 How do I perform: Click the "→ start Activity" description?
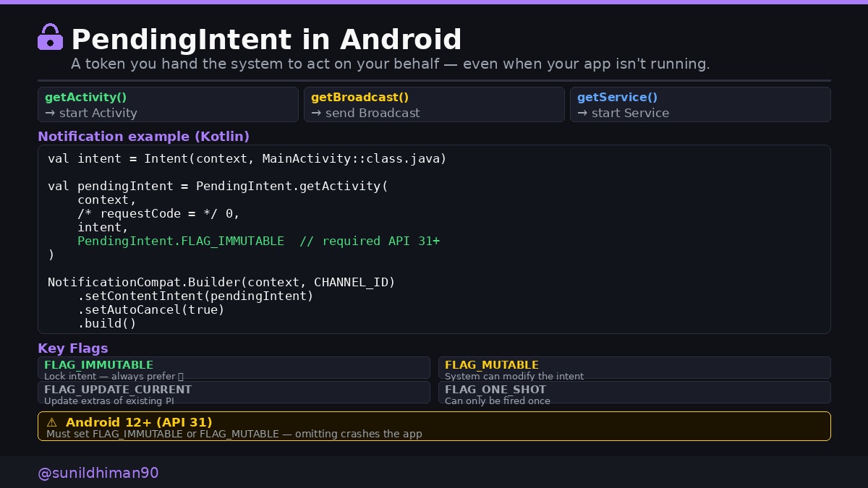[91, 113]
